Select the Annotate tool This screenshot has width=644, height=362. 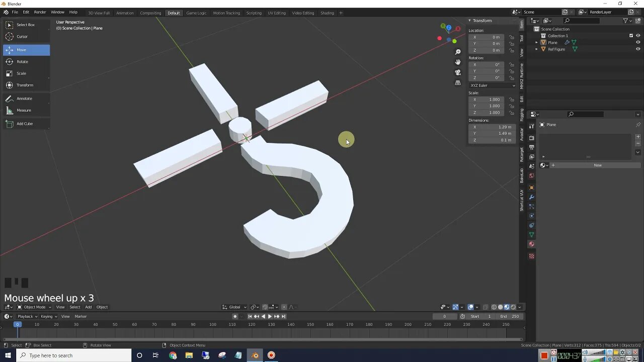pos(26,99)
